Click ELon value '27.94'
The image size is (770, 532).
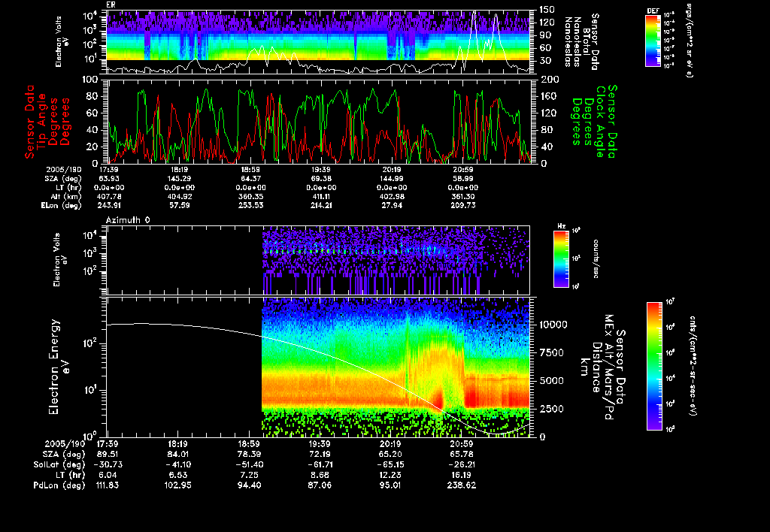391,205
